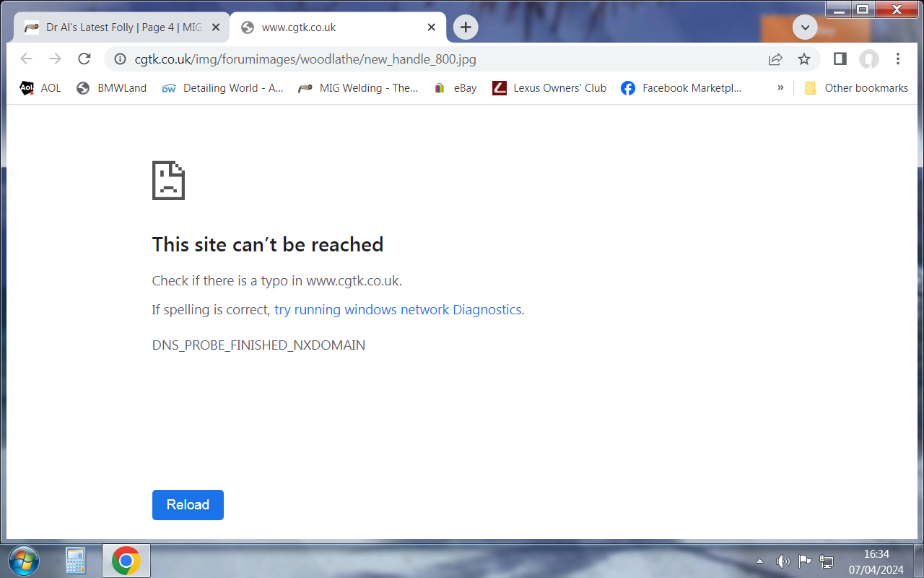Click the URL address bar field
The width and height of the screenshot is (924, 578).
coord(433,59)
